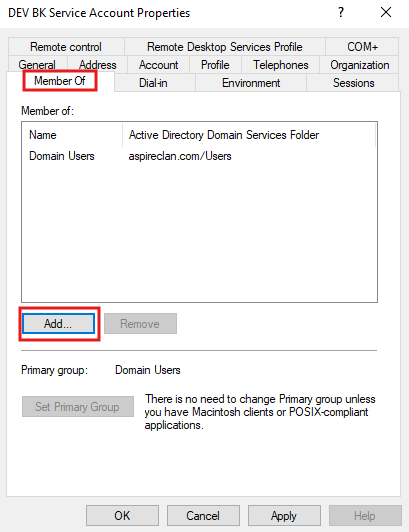Select the Telephones tab
The image size is (409, 532).
pos(280,64)
